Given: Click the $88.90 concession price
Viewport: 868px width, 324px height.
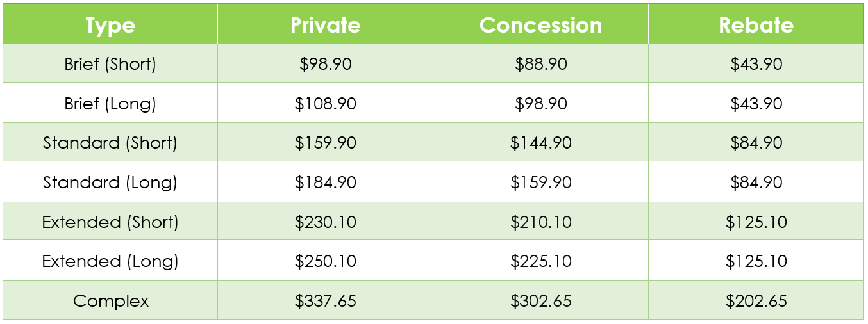Looking at the screenshot, I should pyautogui.click(x=541, y=64).
